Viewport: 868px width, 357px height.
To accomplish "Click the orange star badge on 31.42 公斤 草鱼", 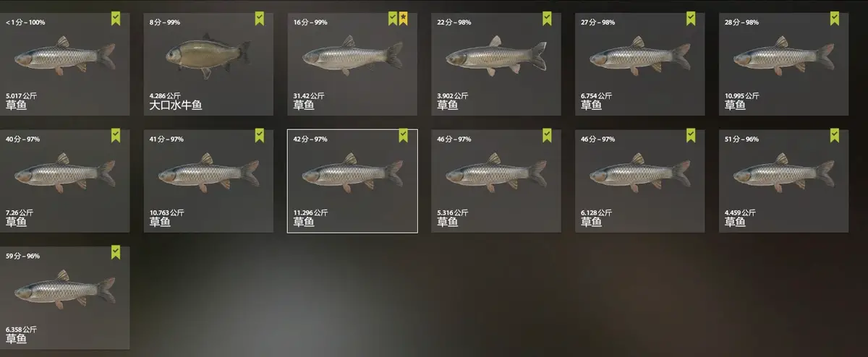I will pyautogui.click(x=403, y=19).
